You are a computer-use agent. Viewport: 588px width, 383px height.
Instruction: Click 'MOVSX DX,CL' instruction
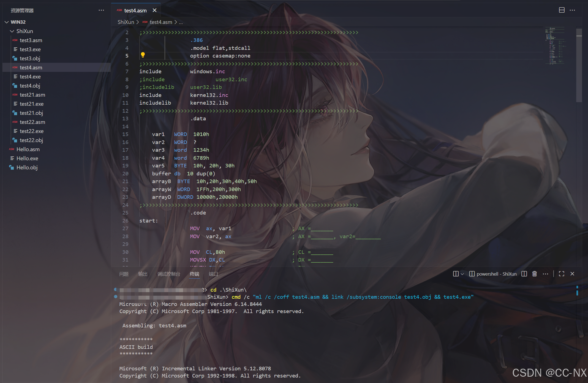(207, 260)
